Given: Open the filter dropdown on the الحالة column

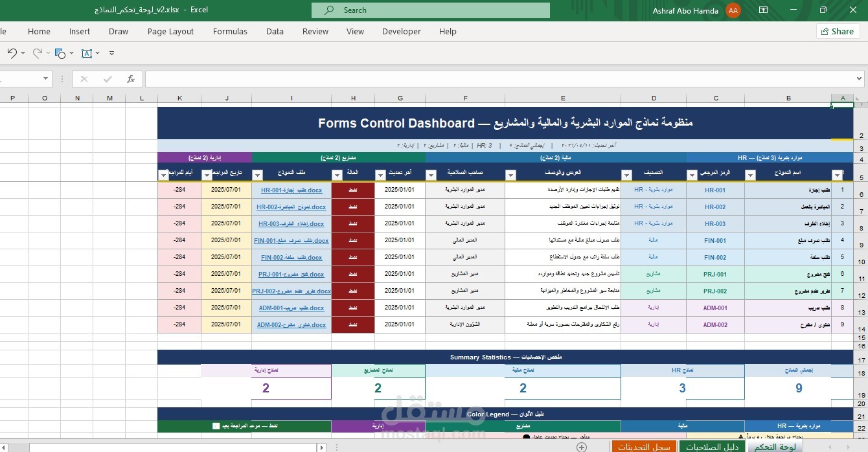Looking at the screenshot, I should coord(336,174).
